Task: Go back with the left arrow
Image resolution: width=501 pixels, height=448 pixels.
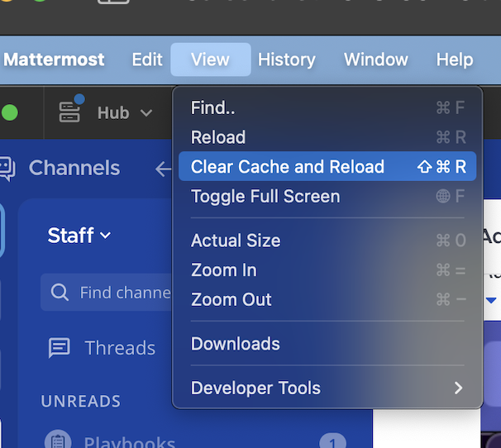Action: point(163,169)
